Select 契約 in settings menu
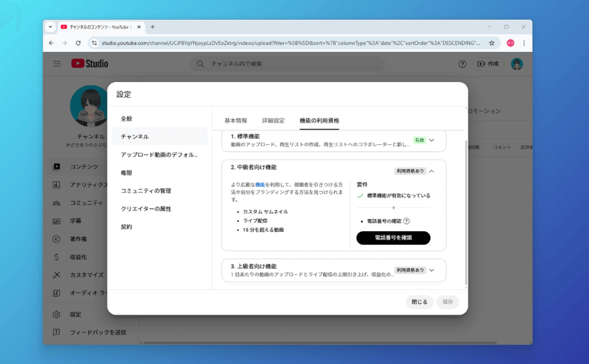Image resolution: width=589 pixels, height=364 pixels. (x=160, y=226)
